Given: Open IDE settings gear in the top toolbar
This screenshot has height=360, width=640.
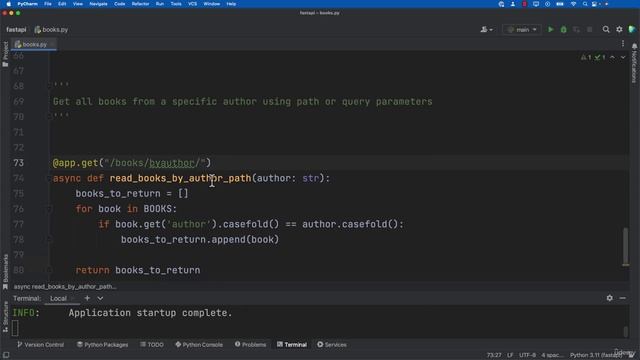Looking at the screenshot, I should coord(619,29).
